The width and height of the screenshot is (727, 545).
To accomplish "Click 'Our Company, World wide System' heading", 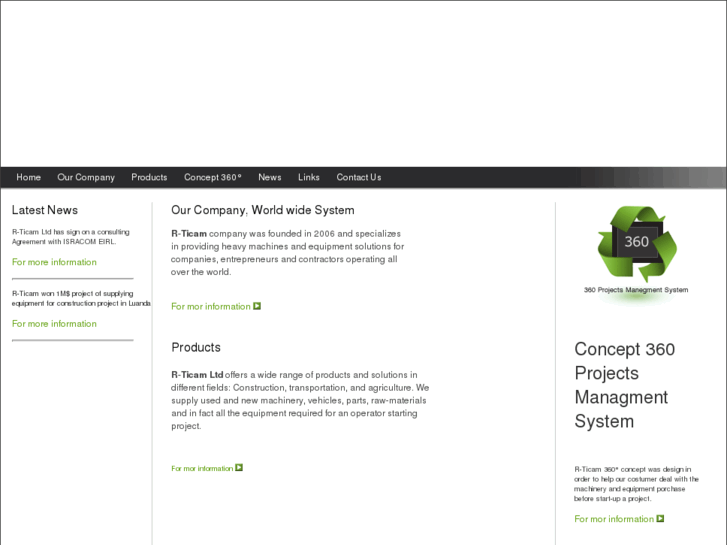I will (x=262, y=210).
